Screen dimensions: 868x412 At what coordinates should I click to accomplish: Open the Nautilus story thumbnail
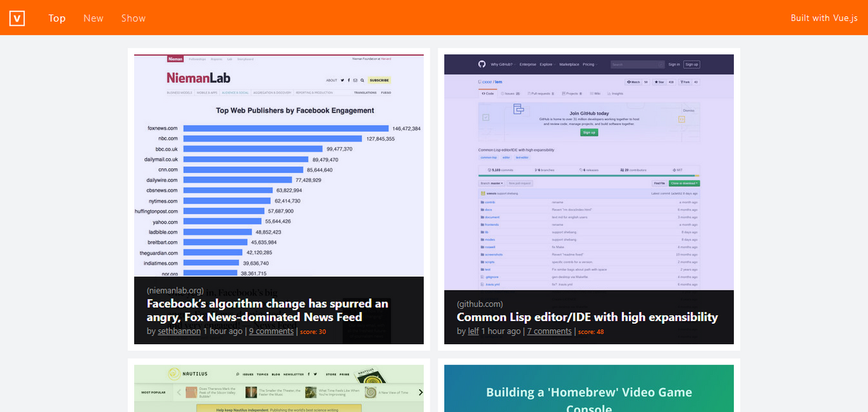pos(279,388)
